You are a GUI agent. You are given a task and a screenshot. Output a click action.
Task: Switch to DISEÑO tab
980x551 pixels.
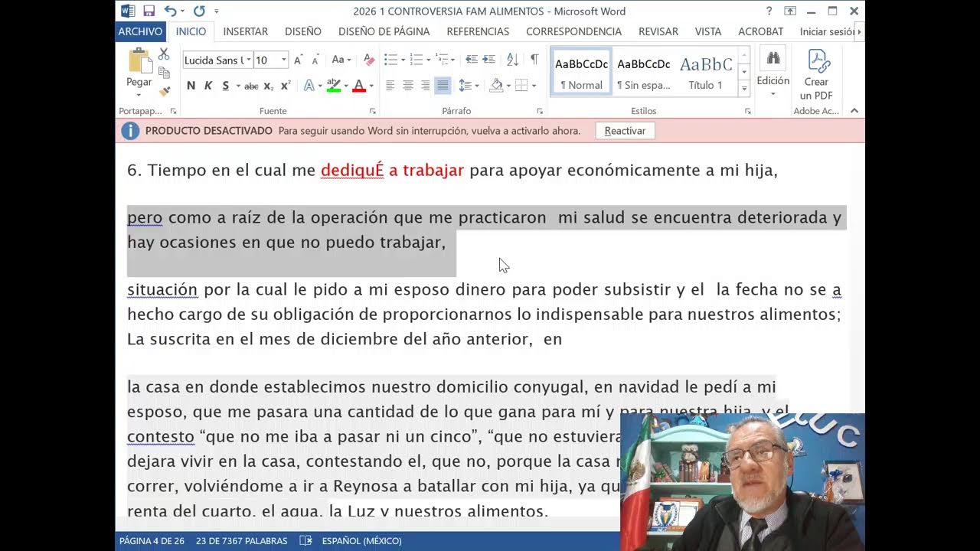303,31
